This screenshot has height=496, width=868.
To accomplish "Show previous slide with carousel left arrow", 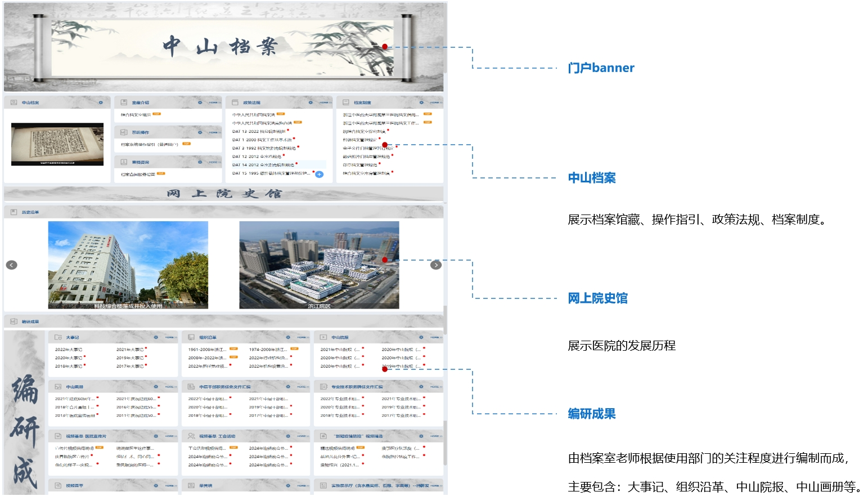I will click(11, 265).
